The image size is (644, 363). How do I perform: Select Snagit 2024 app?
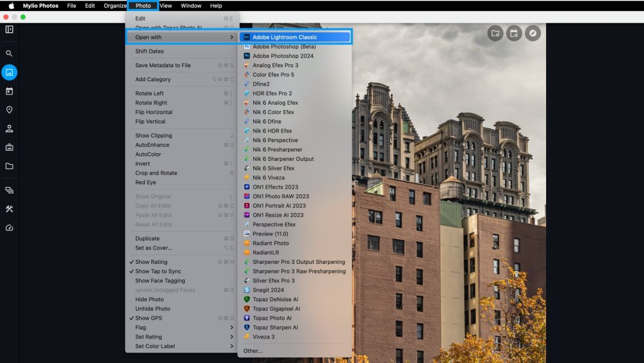click(x=295, y=290)
